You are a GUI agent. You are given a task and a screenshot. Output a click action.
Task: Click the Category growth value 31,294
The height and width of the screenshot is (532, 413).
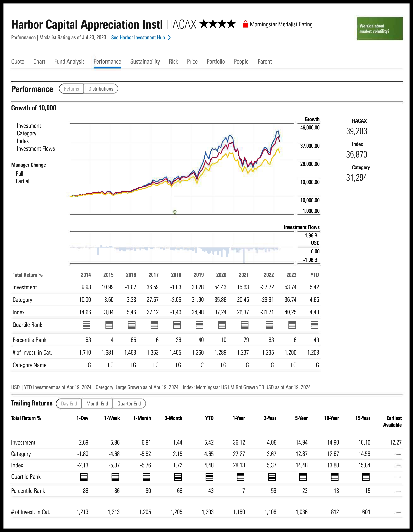coord(357,178)
